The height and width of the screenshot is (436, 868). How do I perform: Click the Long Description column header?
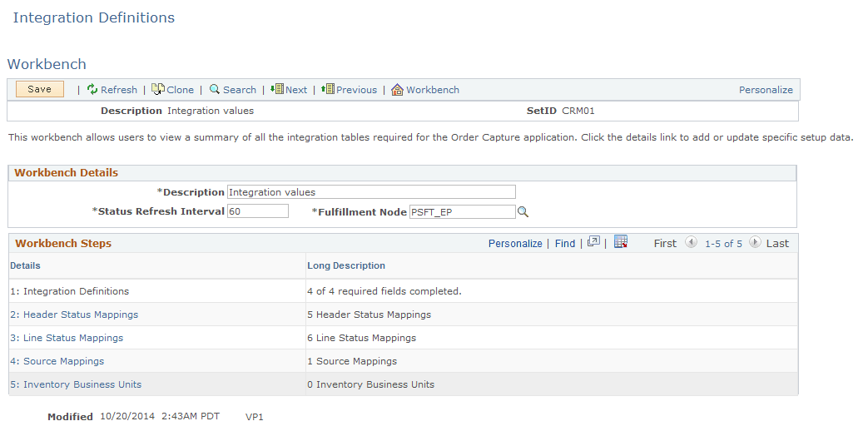tap(346, 265)
